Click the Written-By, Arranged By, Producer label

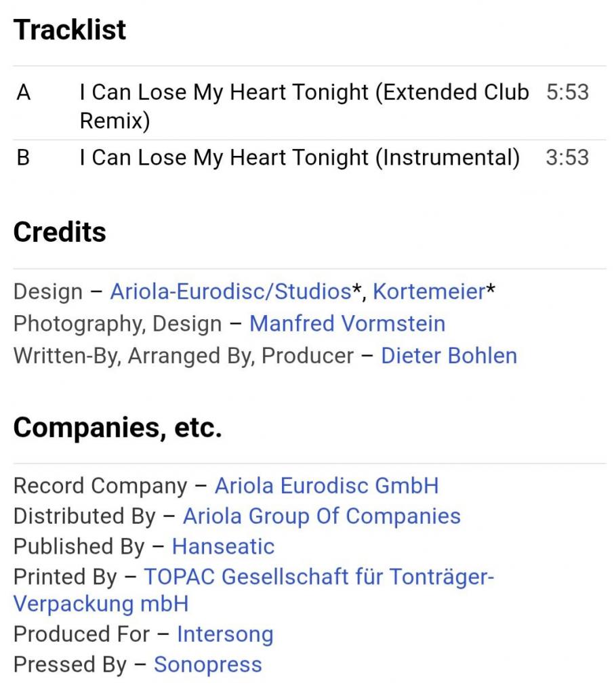(183, 356)
